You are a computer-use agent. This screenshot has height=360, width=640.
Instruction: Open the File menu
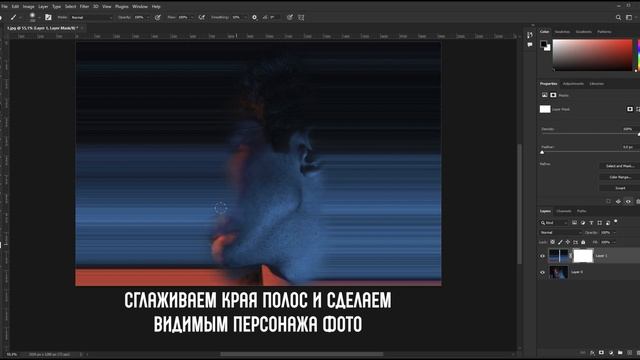click(x=4, y=7)
